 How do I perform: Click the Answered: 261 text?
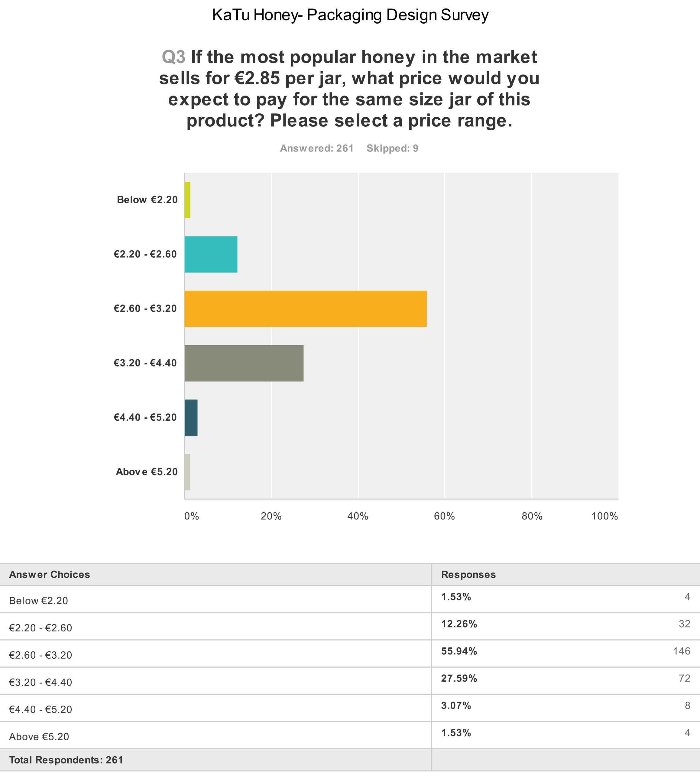coord(316,148)
